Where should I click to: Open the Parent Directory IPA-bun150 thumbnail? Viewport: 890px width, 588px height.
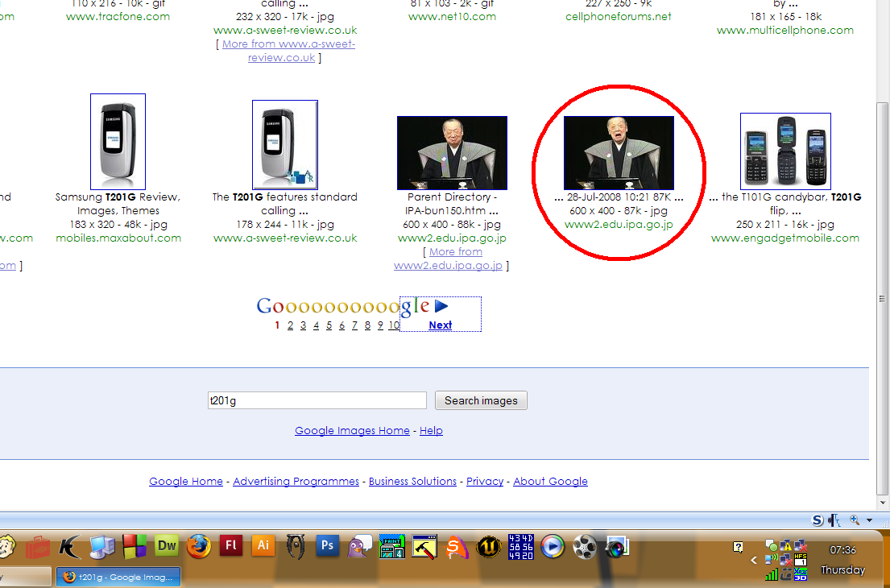(x=452, y=153)
